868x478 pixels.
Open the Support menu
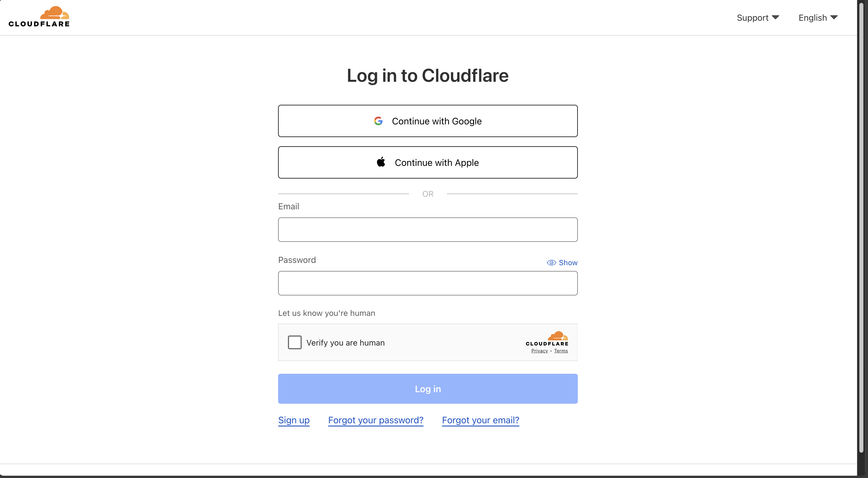(x=752, y=18)
